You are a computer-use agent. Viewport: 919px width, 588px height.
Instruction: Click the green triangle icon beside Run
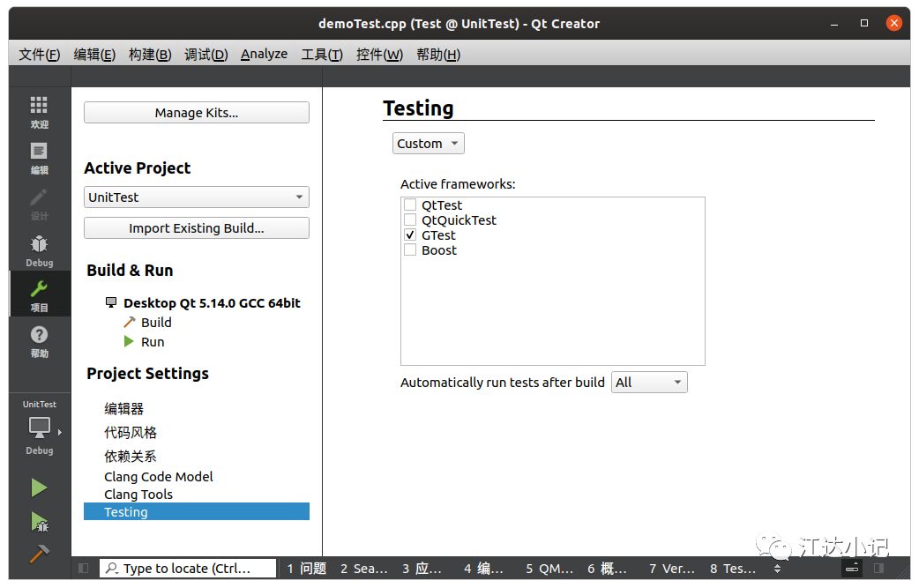(129, 341)
